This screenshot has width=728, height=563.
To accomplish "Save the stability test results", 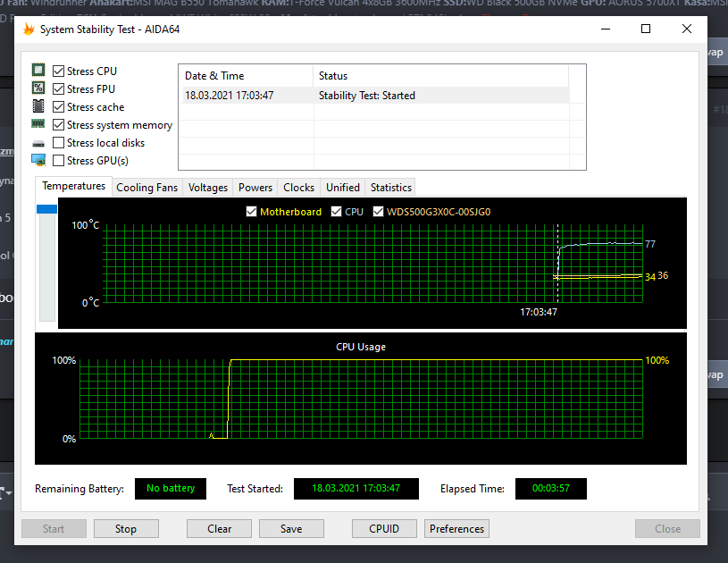I will pyautogui.click(x=291, y=529).
